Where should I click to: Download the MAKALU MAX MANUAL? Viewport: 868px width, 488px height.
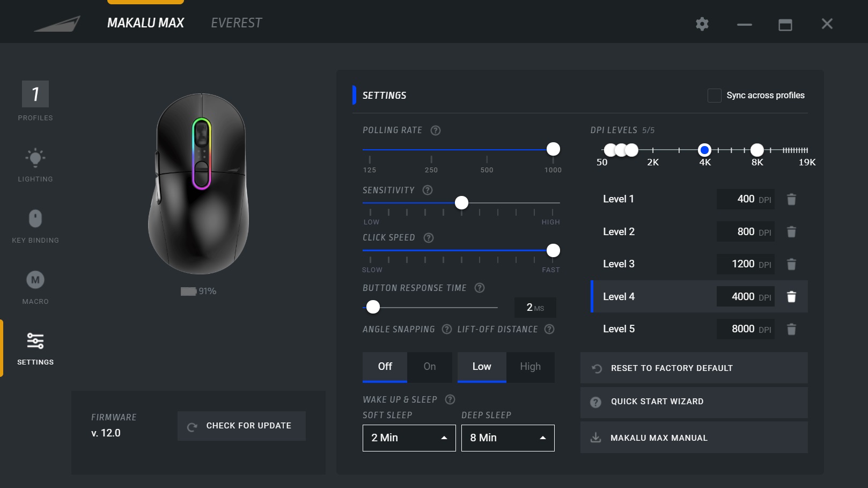694,438
